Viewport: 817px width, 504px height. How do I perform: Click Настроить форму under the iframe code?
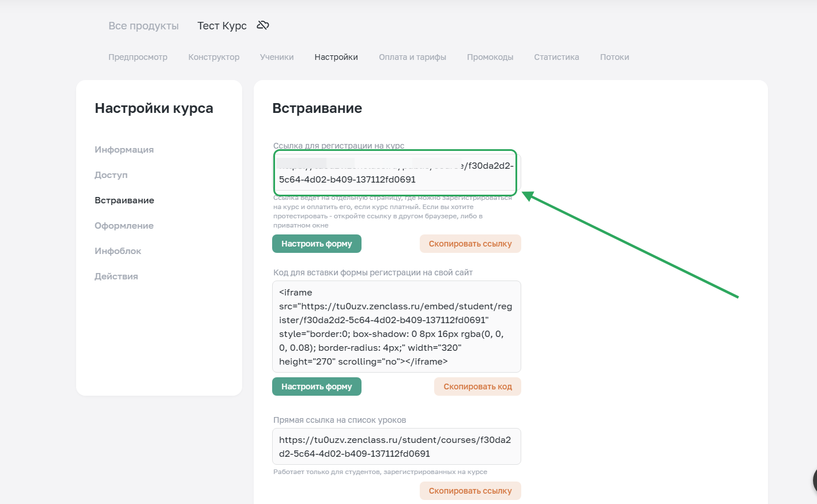(317, 386)
